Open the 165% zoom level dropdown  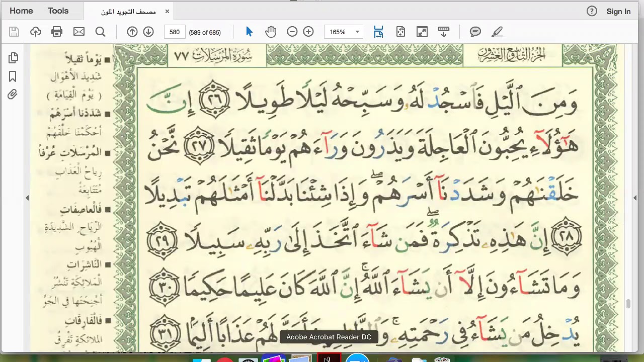coord(343,32)
